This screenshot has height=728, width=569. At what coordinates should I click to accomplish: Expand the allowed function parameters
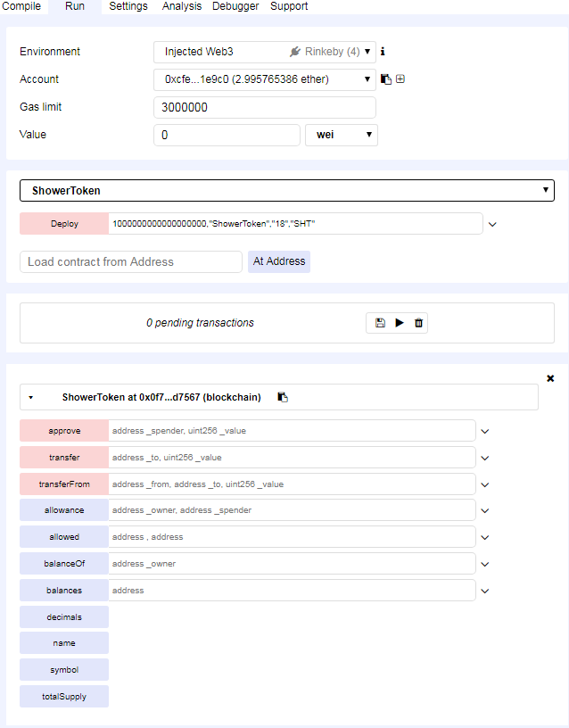[x=485, y=538]
